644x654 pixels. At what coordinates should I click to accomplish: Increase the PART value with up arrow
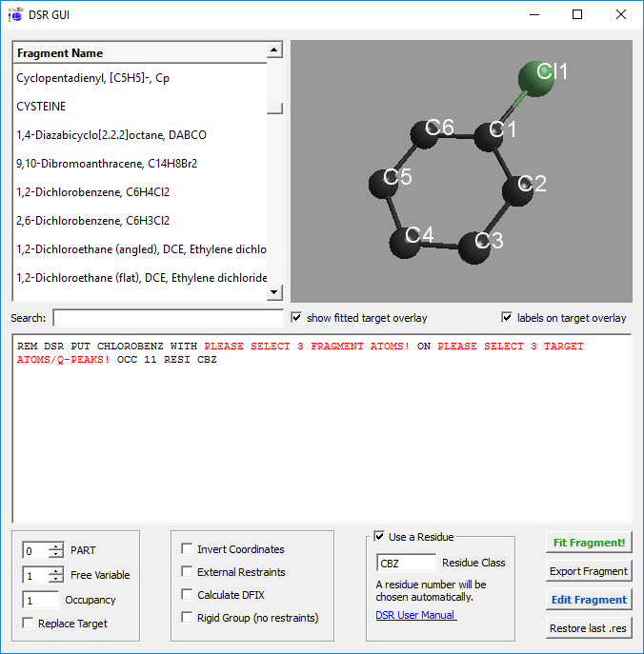pyautogui.click(x=56, y=546)
